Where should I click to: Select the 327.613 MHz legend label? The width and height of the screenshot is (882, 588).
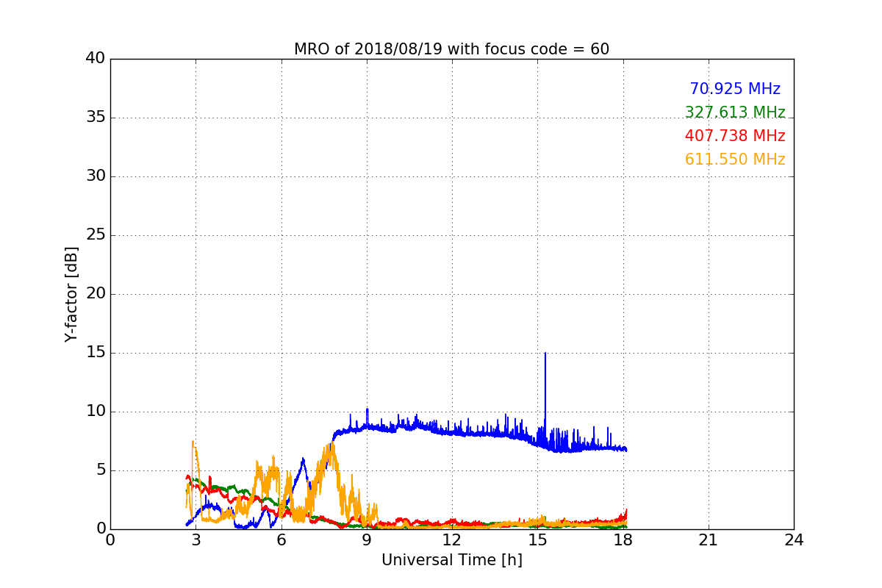pyautogui.click(x=735, y=112)
